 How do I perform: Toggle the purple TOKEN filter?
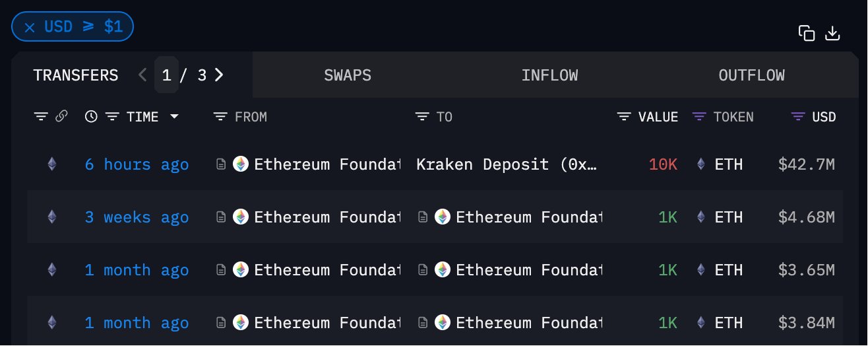point(699,117)
